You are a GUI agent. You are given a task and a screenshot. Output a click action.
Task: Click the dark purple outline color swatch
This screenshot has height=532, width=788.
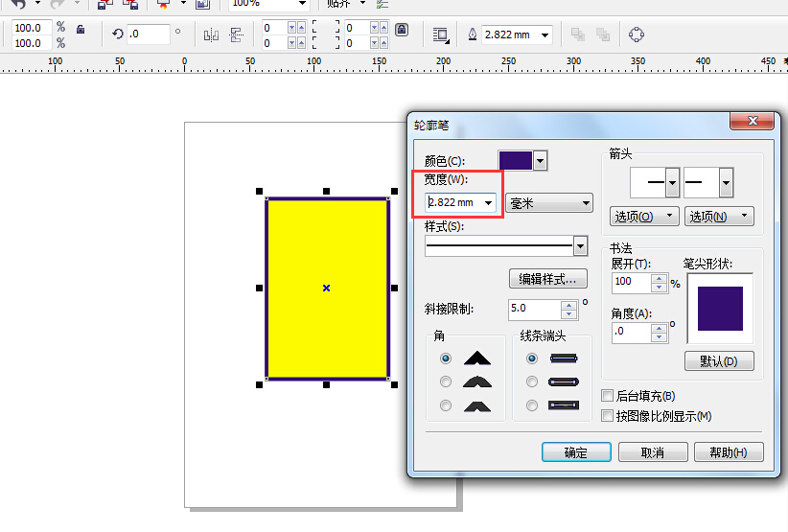point(516,161)
